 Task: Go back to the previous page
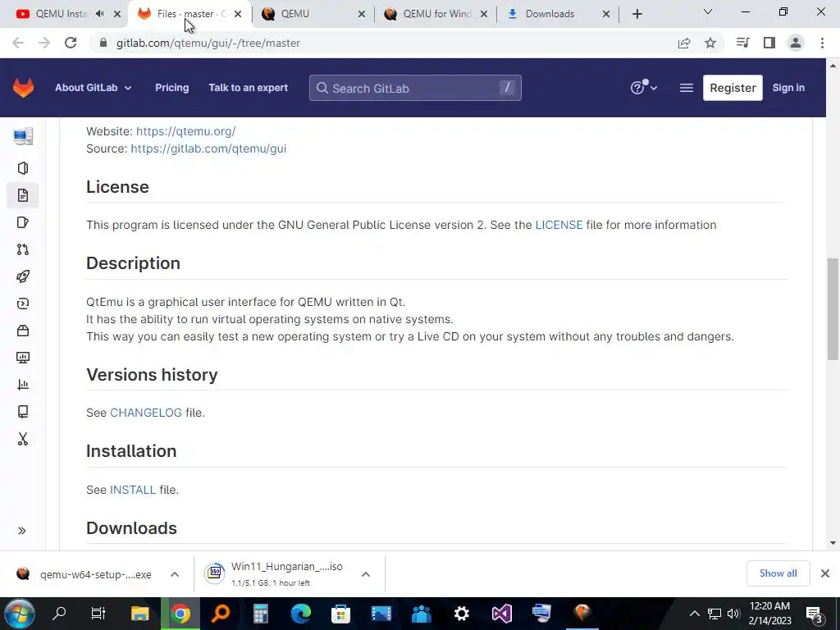[18, 43]
